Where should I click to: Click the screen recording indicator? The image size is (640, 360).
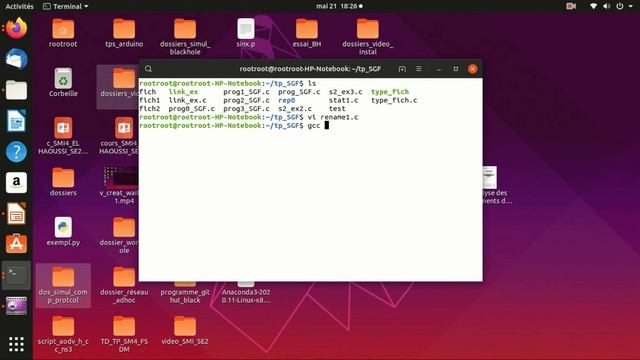571,6
